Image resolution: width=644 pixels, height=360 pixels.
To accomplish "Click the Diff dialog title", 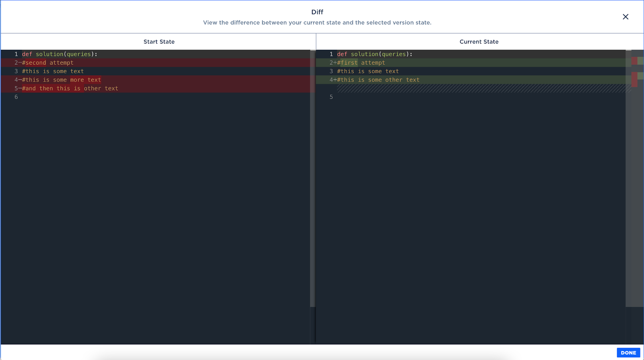I will click(317, 12).
